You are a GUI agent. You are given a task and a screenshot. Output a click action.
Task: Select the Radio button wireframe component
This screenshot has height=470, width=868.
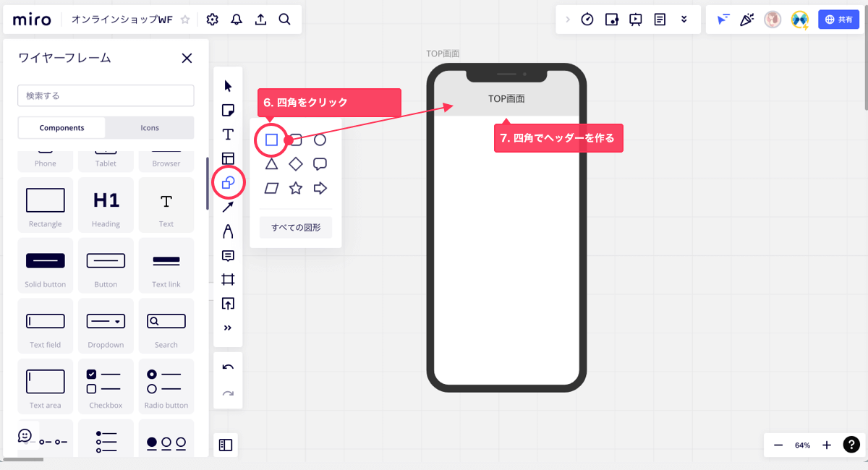pyautogui.click(x=166, y=388)
